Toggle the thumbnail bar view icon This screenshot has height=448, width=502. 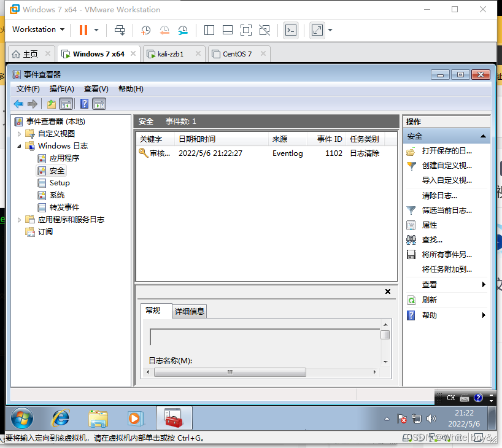228,30
